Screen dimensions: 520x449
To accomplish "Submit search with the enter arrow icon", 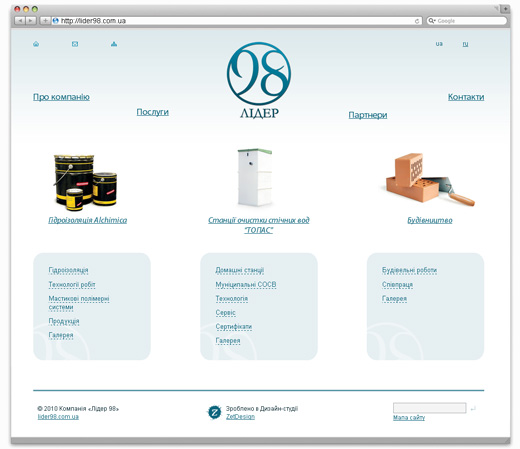I will [473, 408].
